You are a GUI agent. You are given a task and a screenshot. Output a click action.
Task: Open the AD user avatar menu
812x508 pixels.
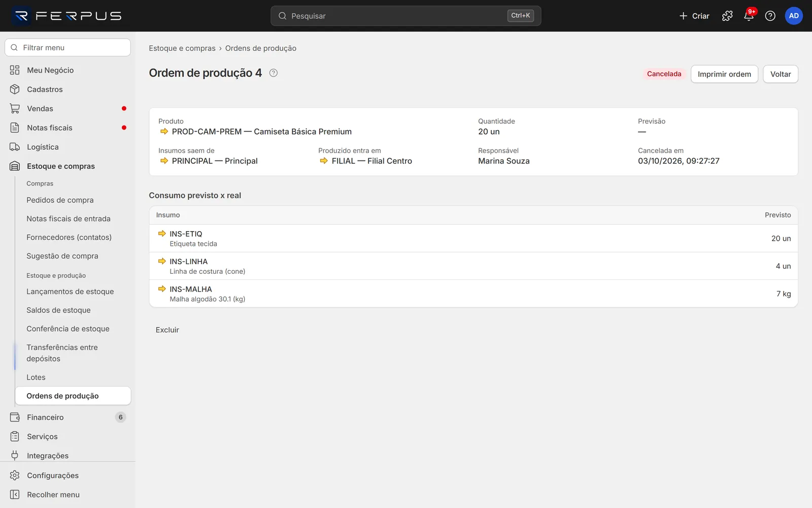(794, 16)
